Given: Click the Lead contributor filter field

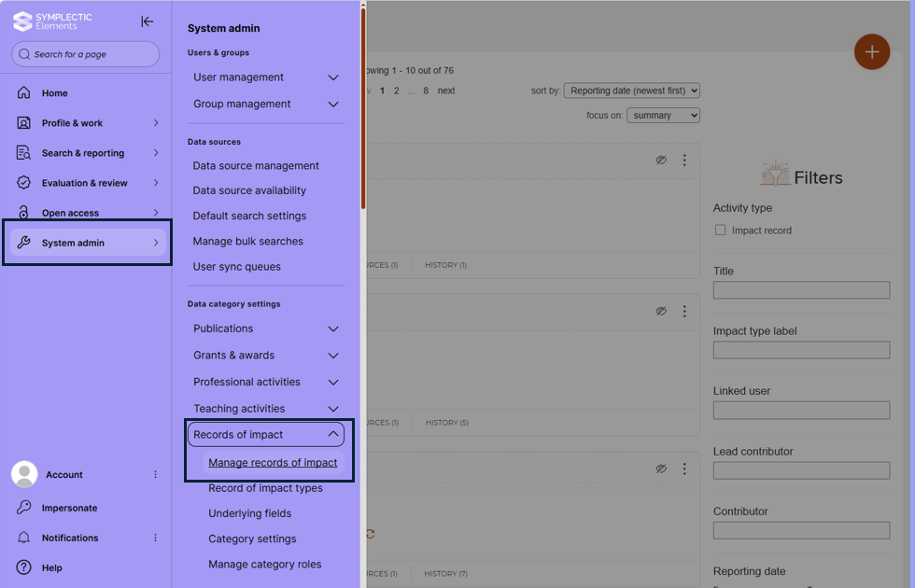Looking at the screenshot, I should pos(801,470).
